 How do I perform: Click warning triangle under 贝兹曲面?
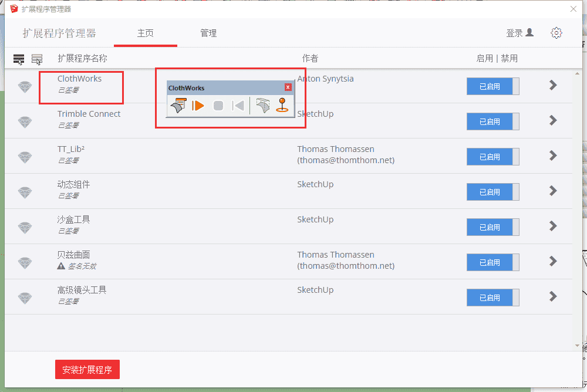[x=61, y=266]
